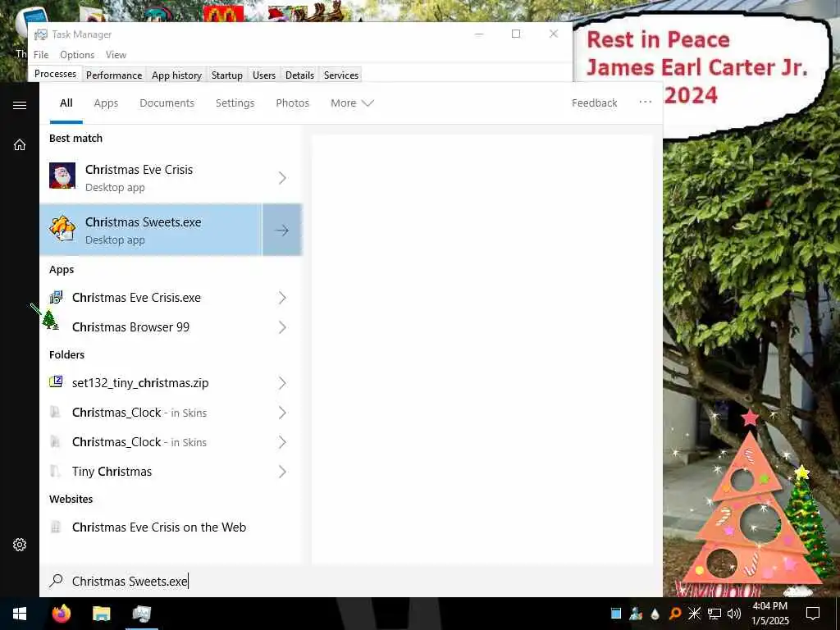Image resolution: width=840 pixels, height=630 pixels.
Task: Go to the search Home icon
Action: [20, 144]
